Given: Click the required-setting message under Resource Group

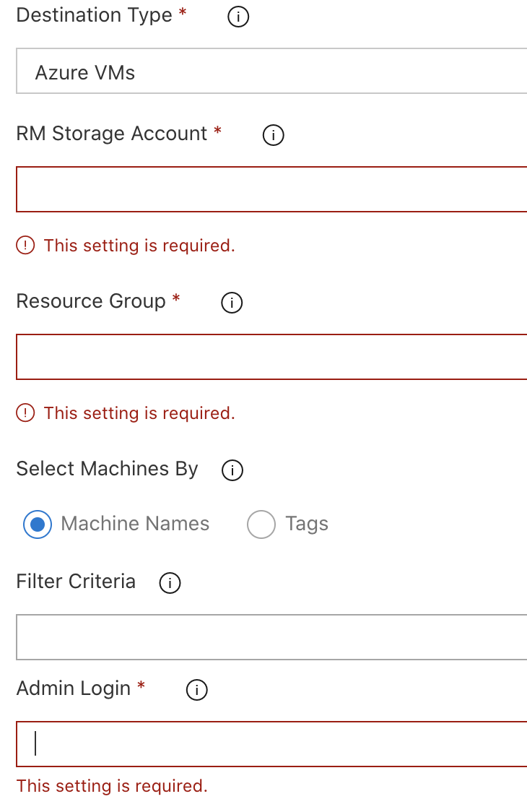Looking at the screenshot, I should click(x=139, y=413).
